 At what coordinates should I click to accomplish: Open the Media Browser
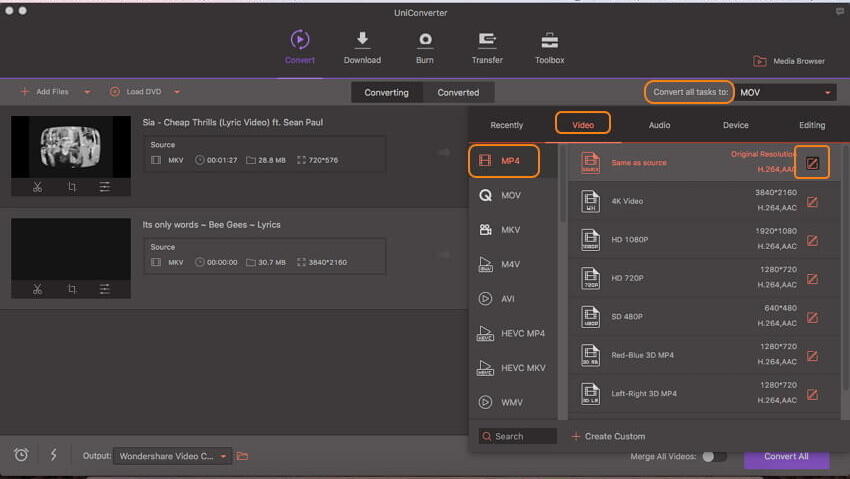[x=789, y=61]
